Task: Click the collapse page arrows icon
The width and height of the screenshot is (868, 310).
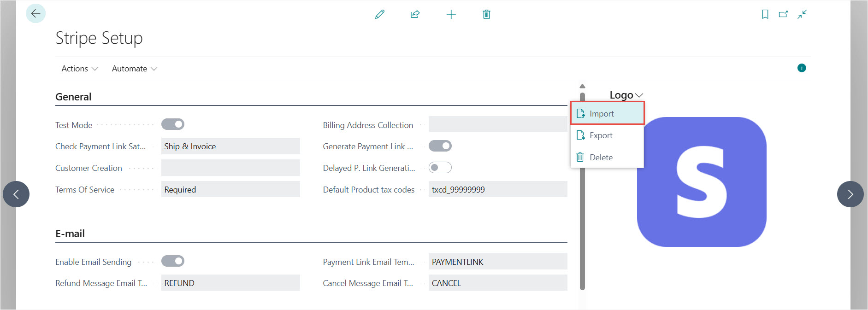Action: [802, 14]
